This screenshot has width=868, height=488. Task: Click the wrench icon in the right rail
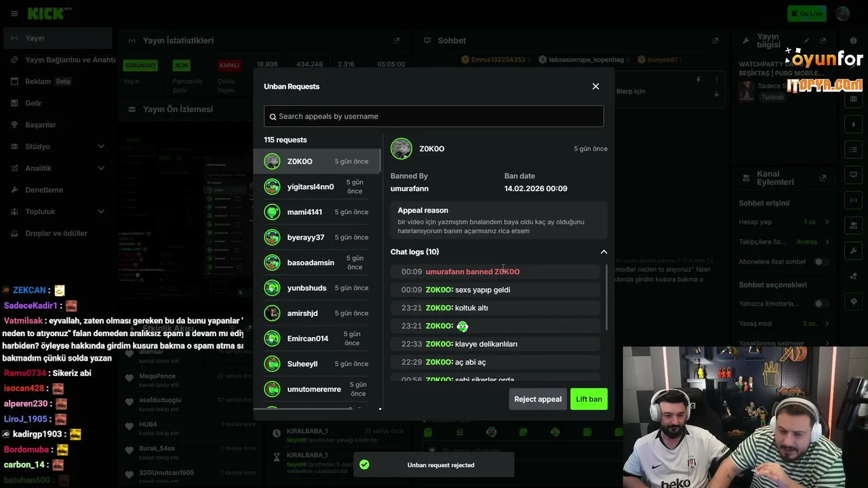click(x=854, y=251)
